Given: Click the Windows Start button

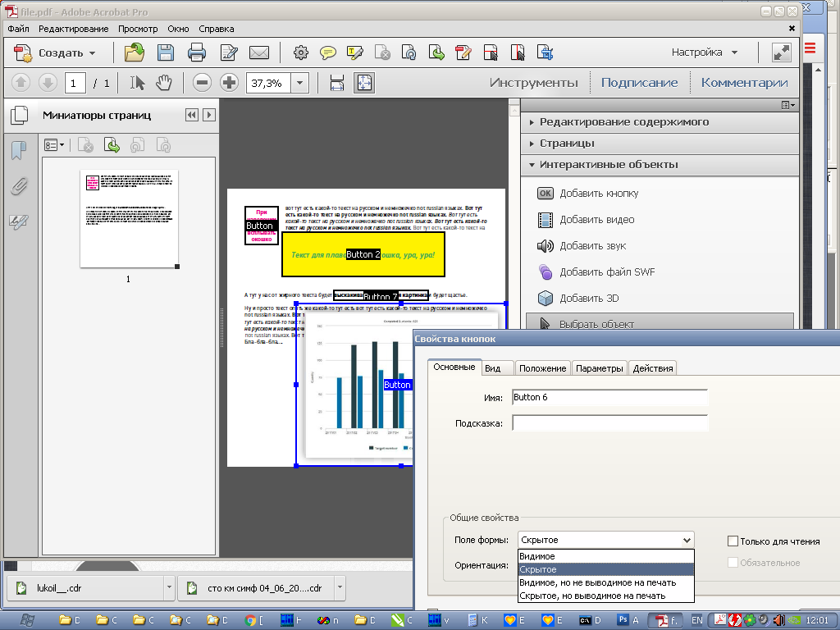Looking at the screenshot, I should click(27, 620).
